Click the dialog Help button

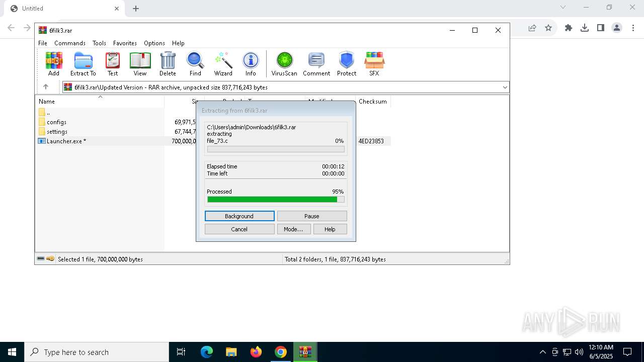pyautogui.click(x=330, y=229)
